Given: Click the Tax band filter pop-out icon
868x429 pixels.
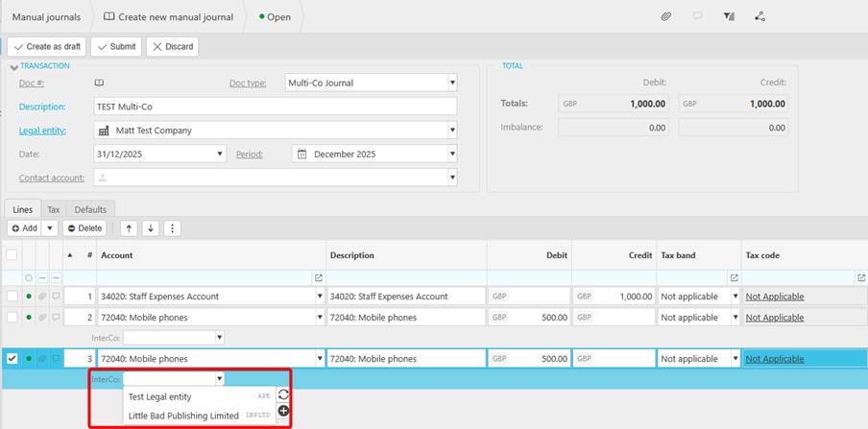Looking at the screenshot, I should [x=734, y=278].
